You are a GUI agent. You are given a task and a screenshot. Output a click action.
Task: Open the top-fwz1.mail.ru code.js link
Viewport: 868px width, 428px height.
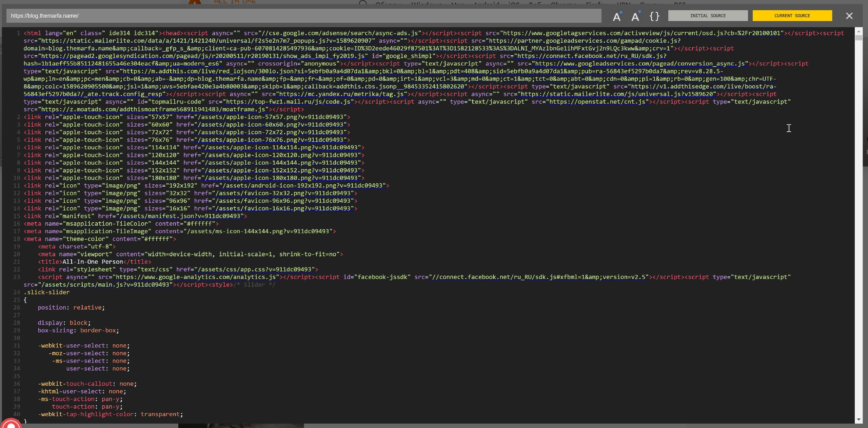click(x=288, y=102)
